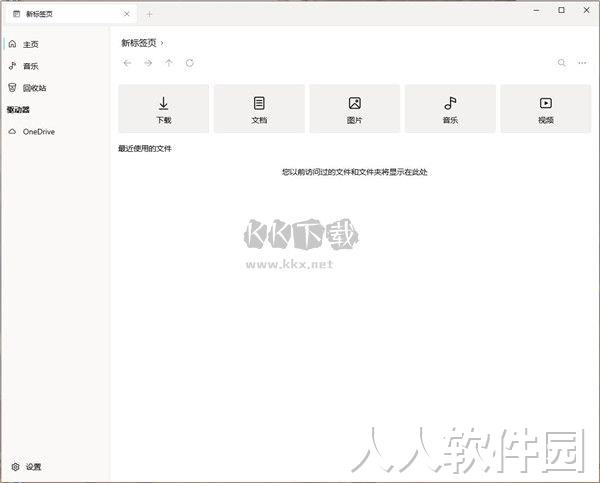Expand the breadcrumb chevron after 新标签页
The height and width of the screenshot is (483, 600).
[x=162, y=43]
